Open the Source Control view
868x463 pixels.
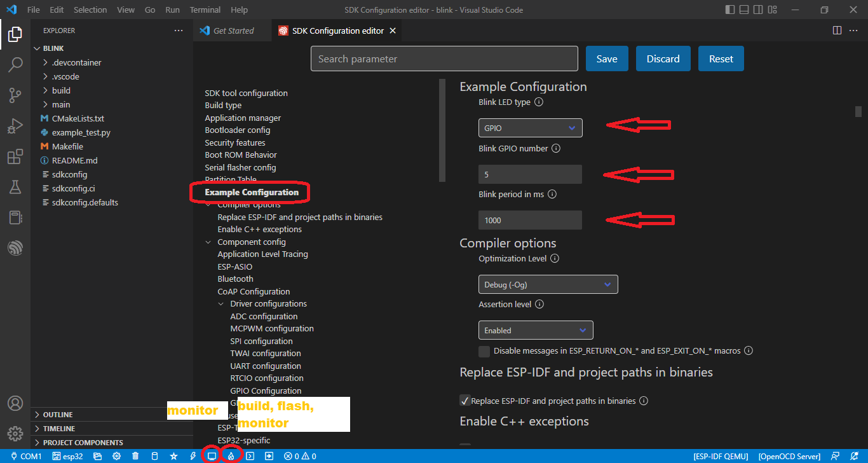pos(15,95)
